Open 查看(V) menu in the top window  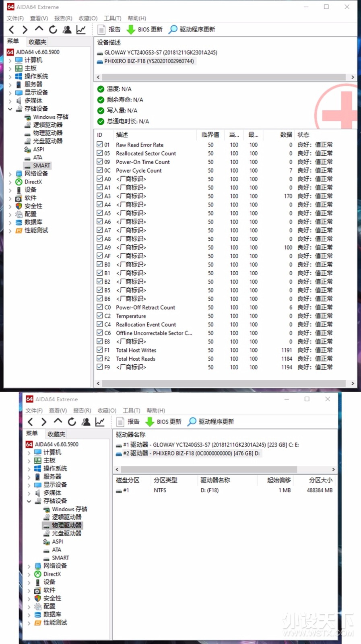point(39,18)
